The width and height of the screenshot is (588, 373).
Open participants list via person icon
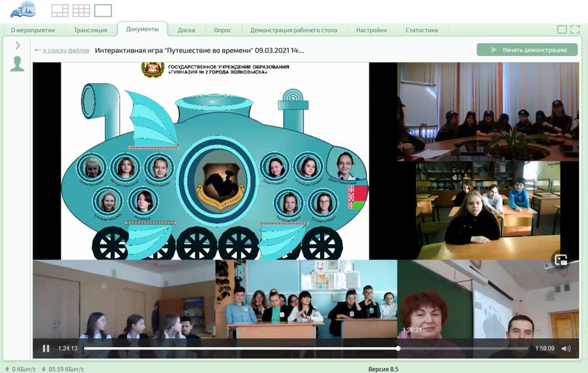click(17, 64)
